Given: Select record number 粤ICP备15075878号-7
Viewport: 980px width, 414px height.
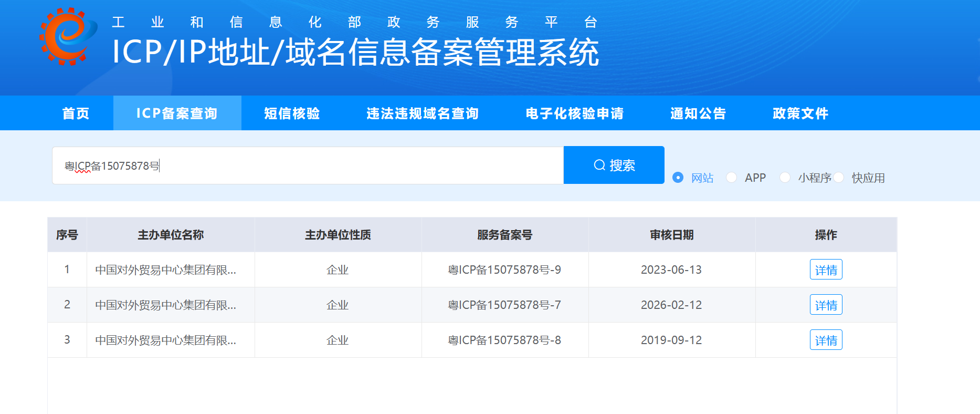Looking at the screenshot, I should coord(504,305).
